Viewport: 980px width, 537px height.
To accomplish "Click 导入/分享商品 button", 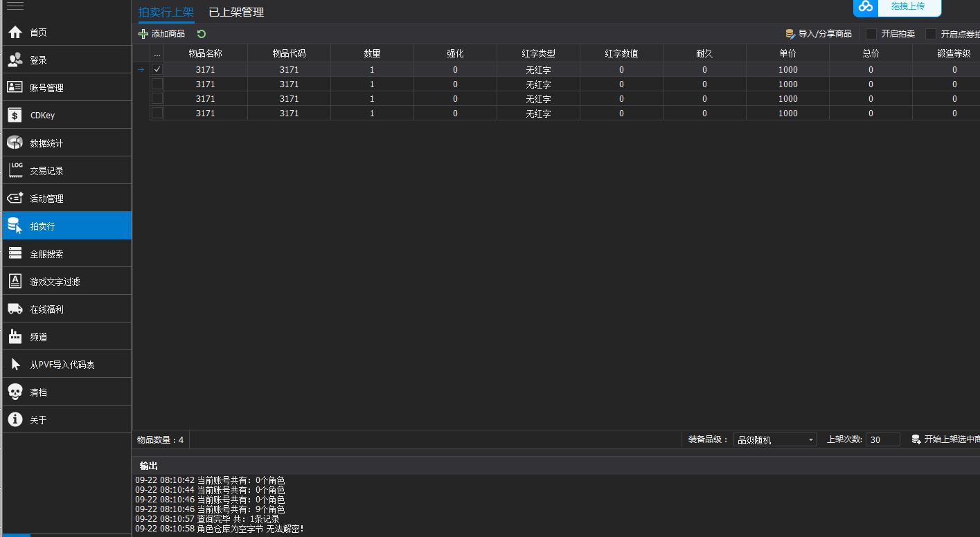I will (x=819, y=34).
